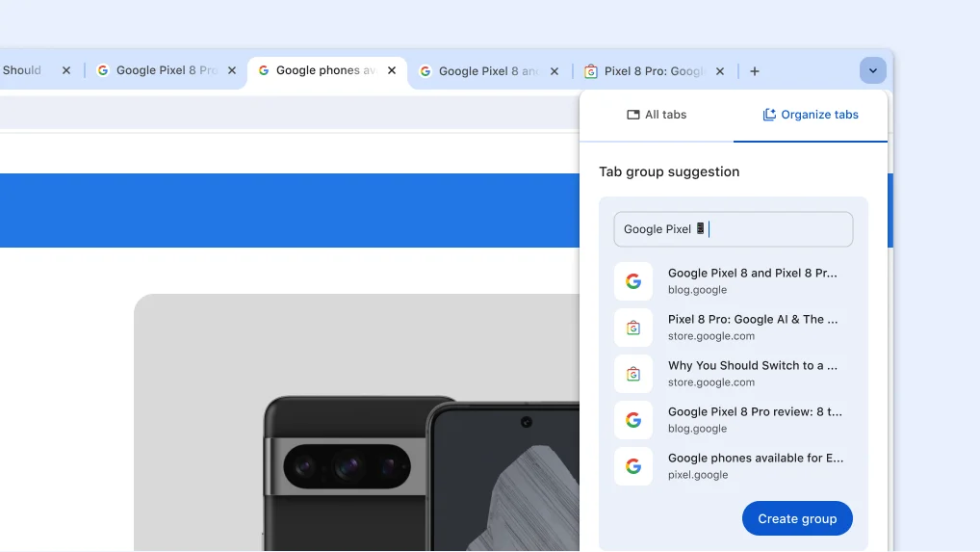Click the Create group button

(x=797, y=518)
